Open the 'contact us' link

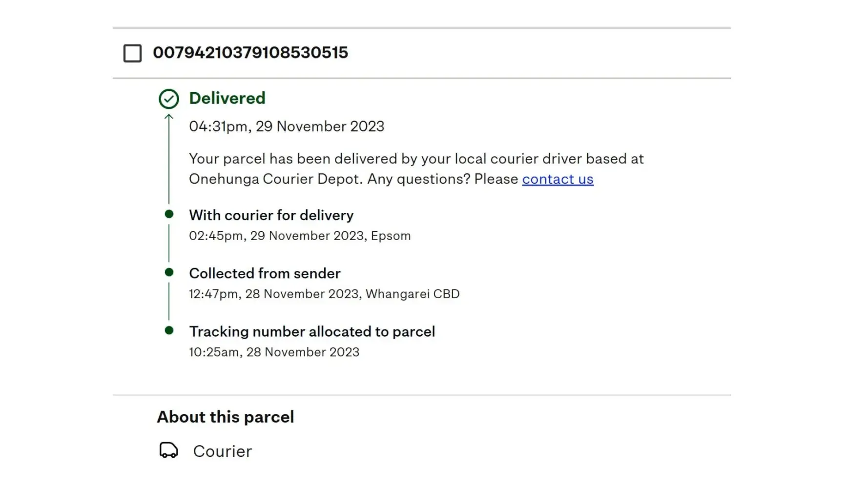pyautogui.click(x=558, y=179)
